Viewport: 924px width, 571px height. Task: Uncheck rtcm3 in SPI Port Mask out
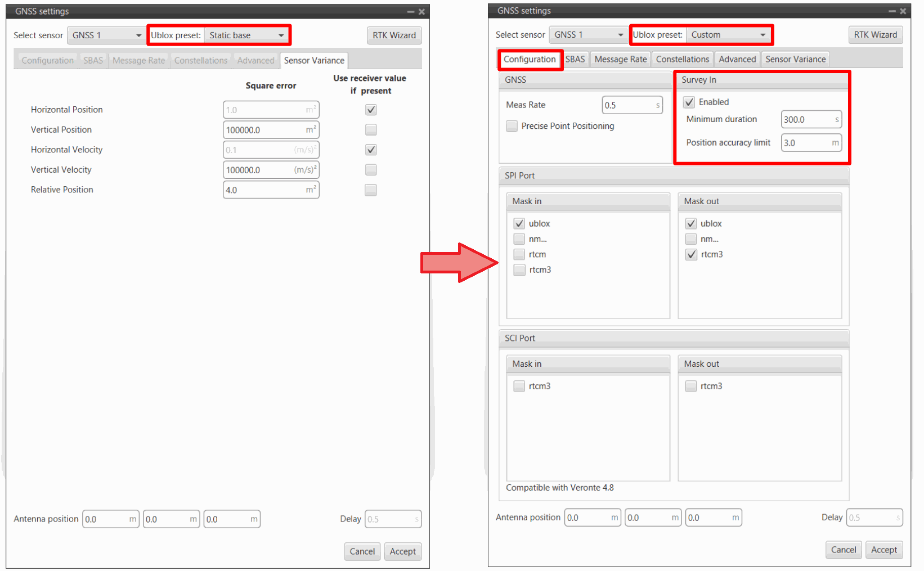(691, 255)
